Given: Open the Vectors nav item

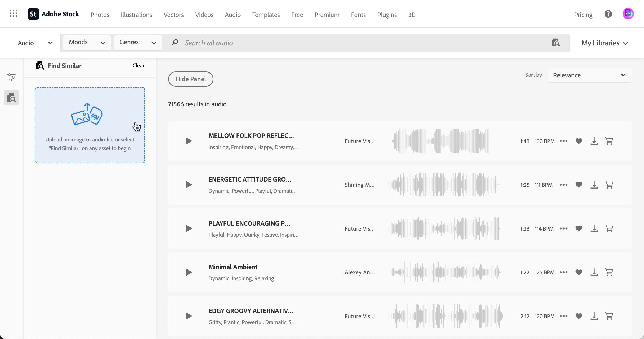Looking at the screenshot, I should point(173,15).
